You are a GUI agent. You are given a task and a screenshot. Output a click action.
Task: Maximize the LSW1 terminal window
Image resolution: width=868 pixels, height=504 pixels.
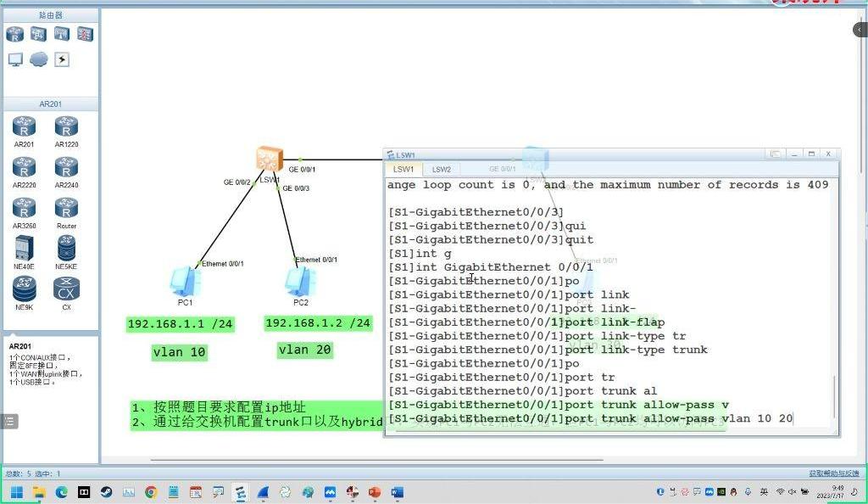tap(811, 154)
